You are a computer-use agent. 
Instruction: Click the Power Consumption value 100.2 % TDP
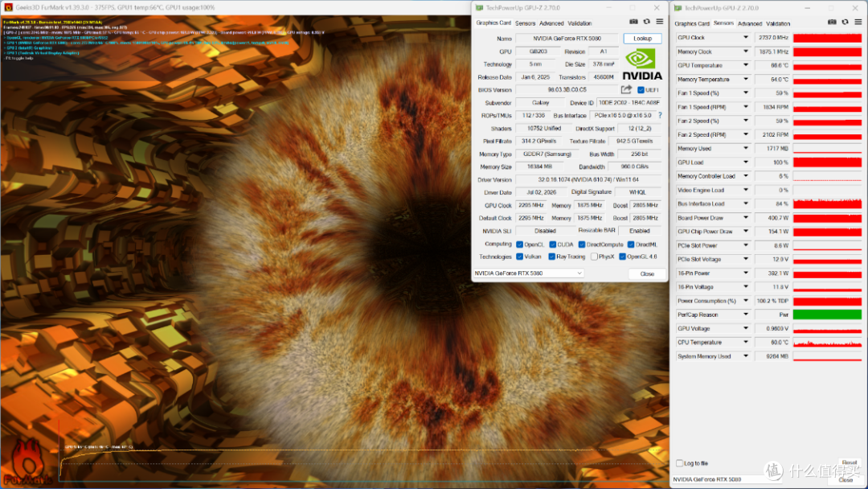point(773,301)
